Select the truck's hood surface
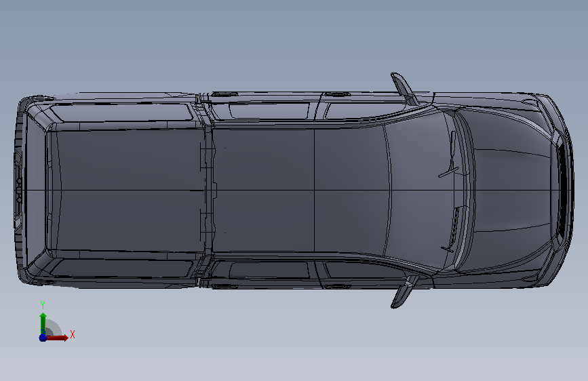The image size is (588, 381). (x=512, y=190)
